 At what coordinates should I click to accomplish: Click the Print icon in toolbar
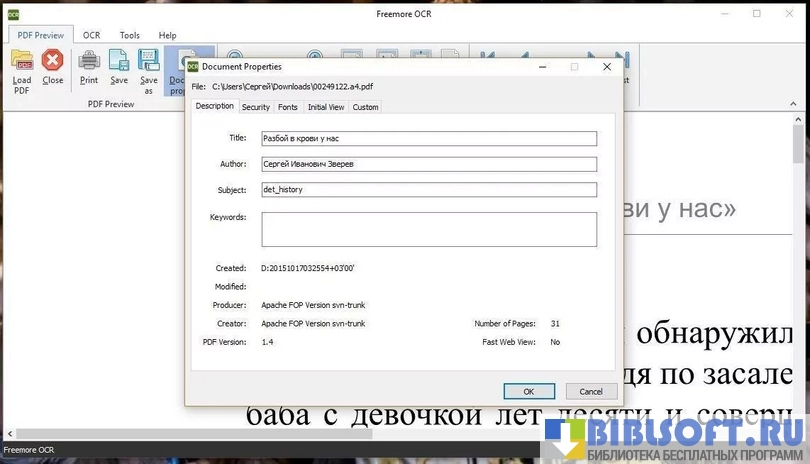[x=89, y=61]
